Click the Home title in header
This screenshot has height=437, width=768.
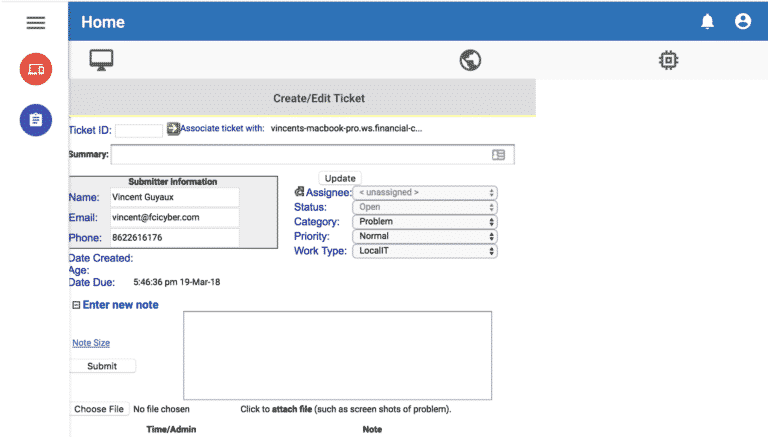[x=103, y=22]
